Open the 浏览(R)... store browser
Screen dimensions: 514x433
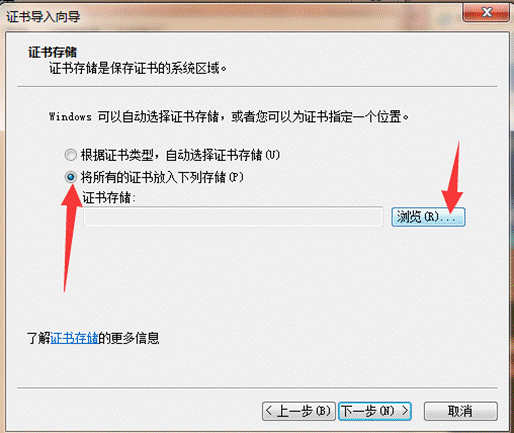coord(428,217)
